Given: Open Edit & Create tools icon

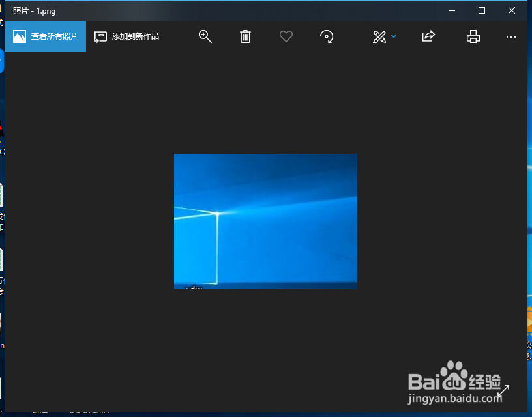Looking at the screenshot, I should [x=379, y=36].
